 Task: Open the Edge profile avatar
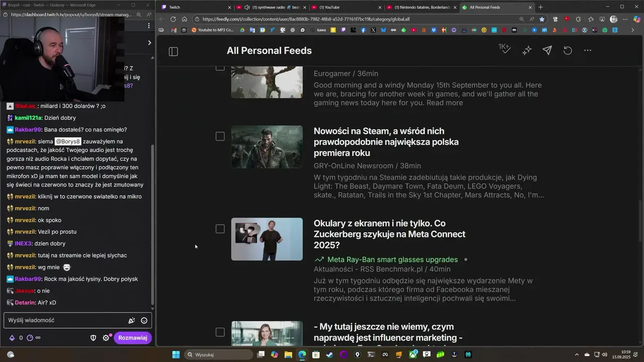pos(613,19)
